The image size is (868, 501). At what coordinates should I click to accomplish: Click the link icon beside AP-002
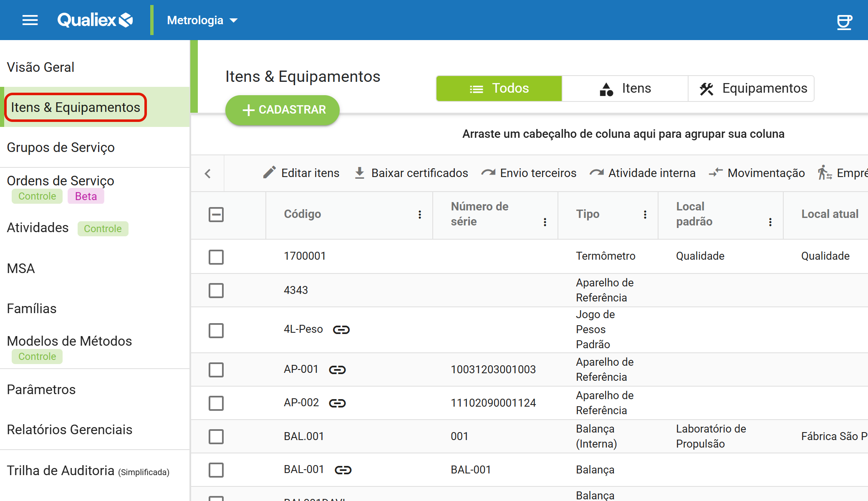(x=337, y=403)
